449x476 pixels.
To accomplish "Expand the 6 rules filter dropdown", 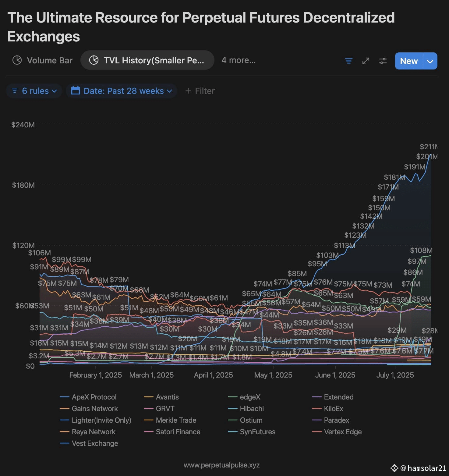I will tap(34, 91).
